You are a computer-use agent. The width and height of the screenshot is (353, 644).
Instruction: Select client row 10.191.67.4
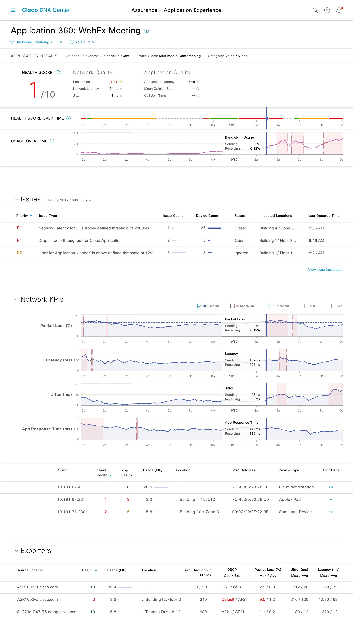176,487
